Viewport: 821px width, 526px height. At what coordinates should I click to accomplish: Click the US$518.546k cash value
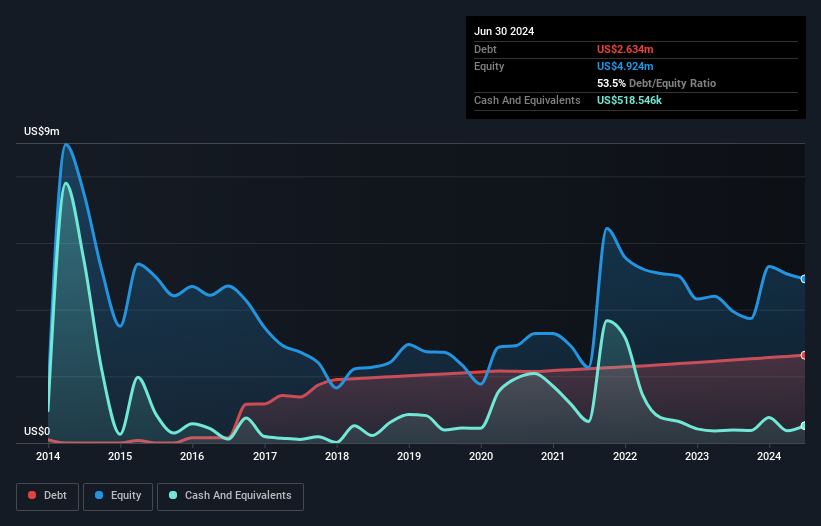(629, 100)
